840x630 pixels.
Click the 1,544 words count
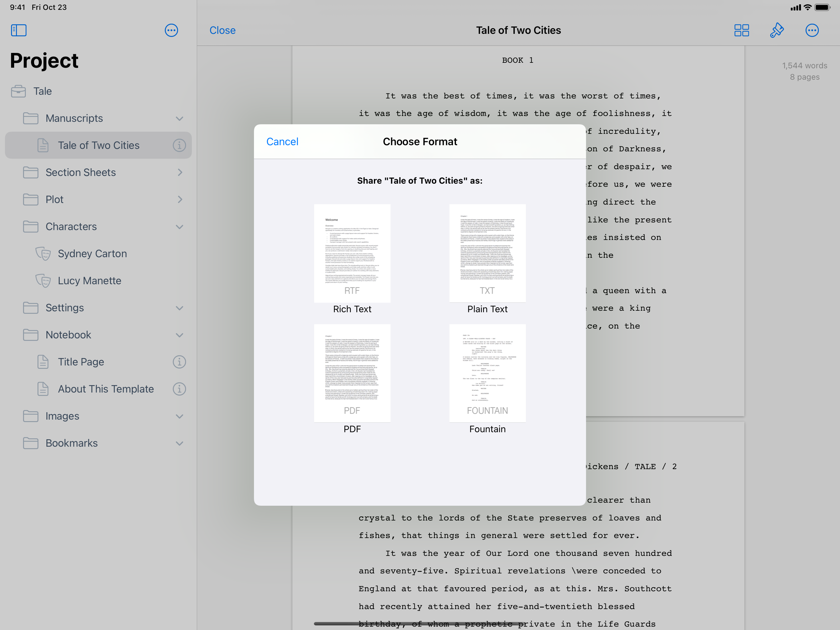(804, 65)
